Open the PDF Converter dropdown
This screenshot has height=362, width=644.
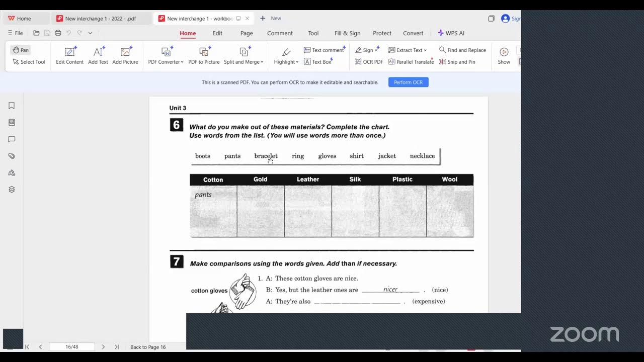pyautogui.click(x=166, y=55)
